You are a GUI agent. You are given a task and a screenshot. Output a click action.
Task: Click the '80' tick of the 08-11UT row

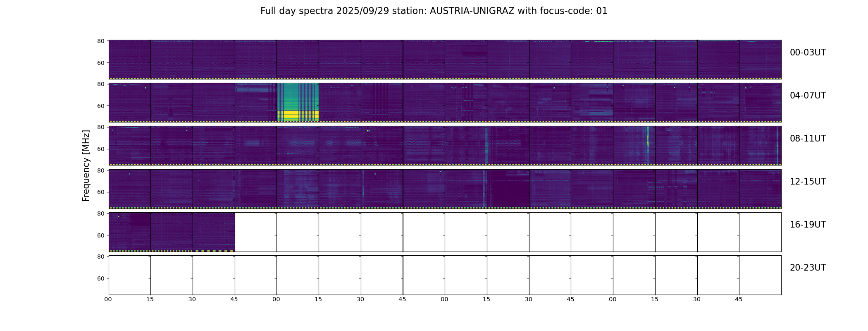(x=100, y=127)
